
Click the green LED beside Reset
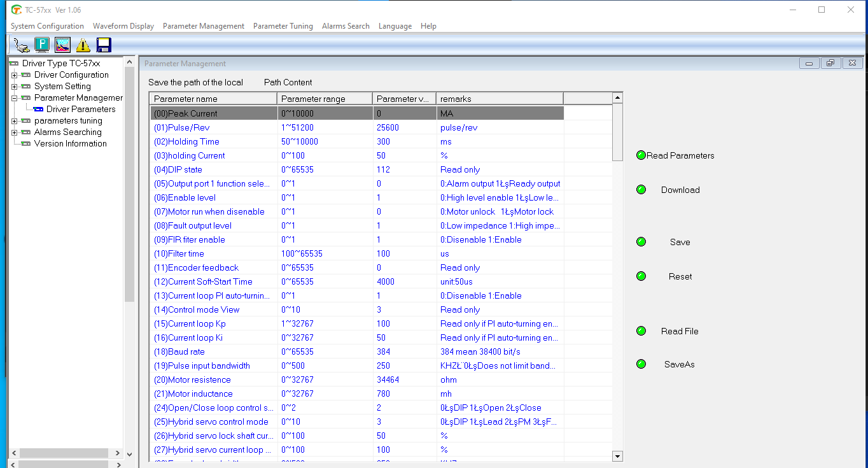(x=641, y=276)
